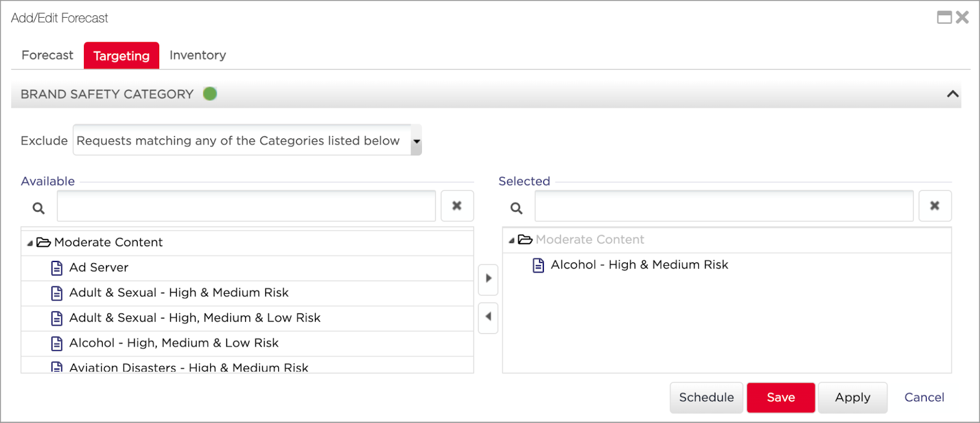Clear the Selected search box with X button
980x423 pixels.
coord(935,206)
